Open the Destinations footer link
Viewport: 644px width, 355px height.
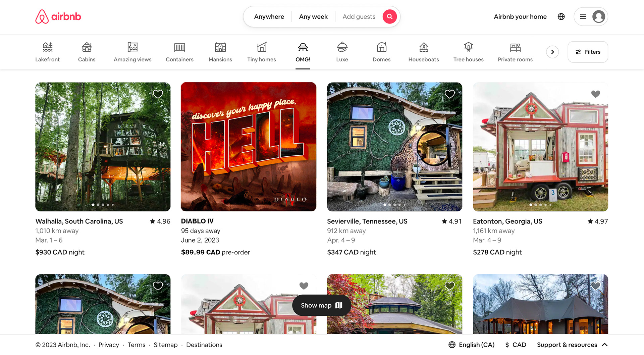204,345
